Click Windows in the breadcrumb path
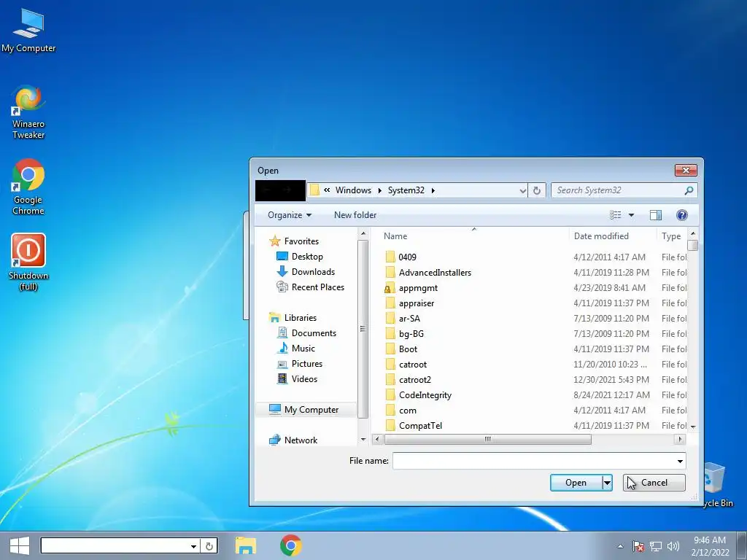 click(x=353, y=190)
